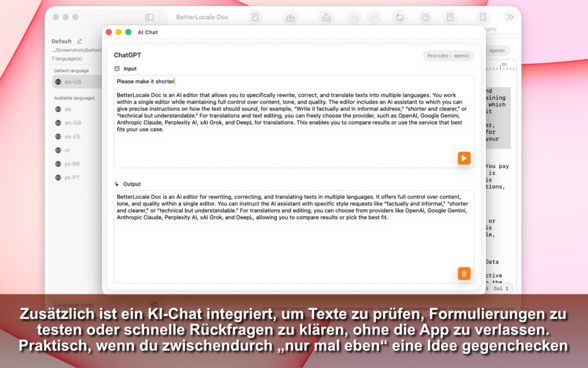This screenshot has width=588, height=368.
Task: Select the en-GB language entry
Action: point(73,123)
